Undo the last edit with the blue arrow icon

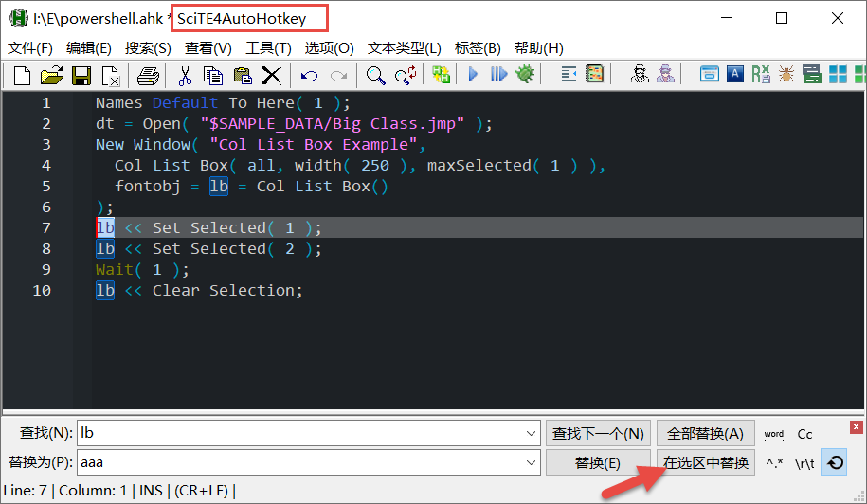pos(309,75)
